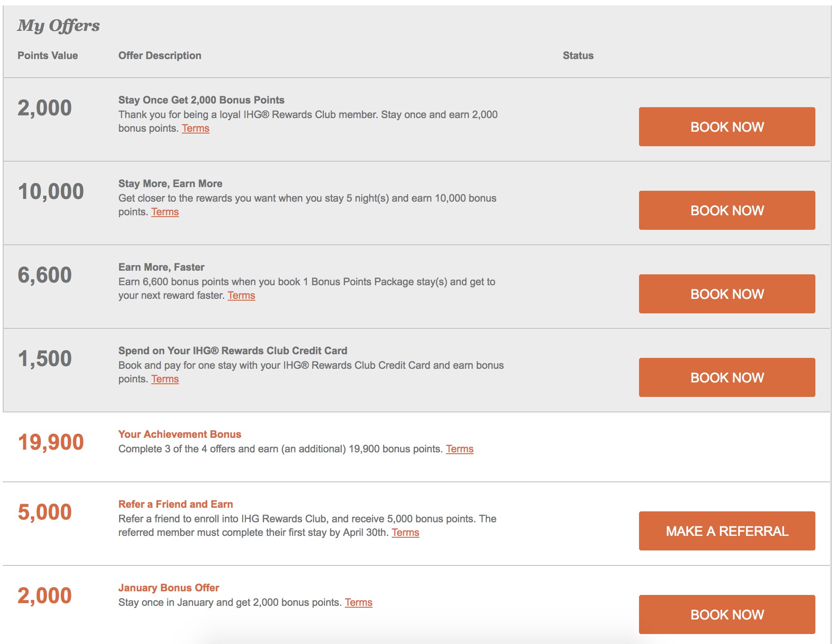Book the Earn More, Faster offer
839x644 pixels.
(726, 294)
